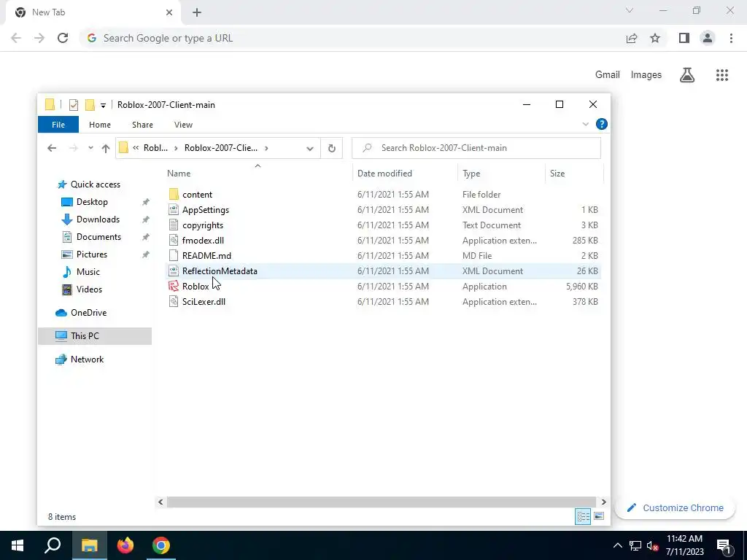Select OneDrive in navigation pane
The width and height of the screenshot is (747, 560).
tap(88, 313)
